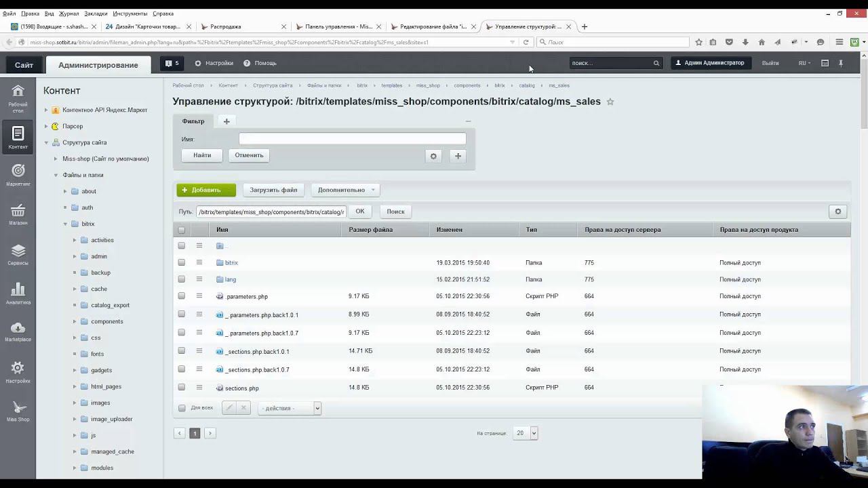
Task: Open the RU language selector
Action: click(804, 63)
